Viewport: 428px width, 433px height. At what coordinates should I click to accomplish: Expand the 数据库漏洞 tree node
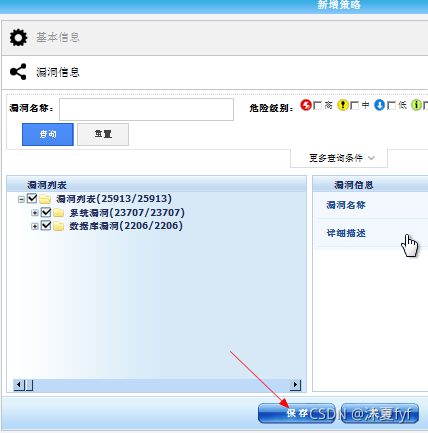[35, 226]
